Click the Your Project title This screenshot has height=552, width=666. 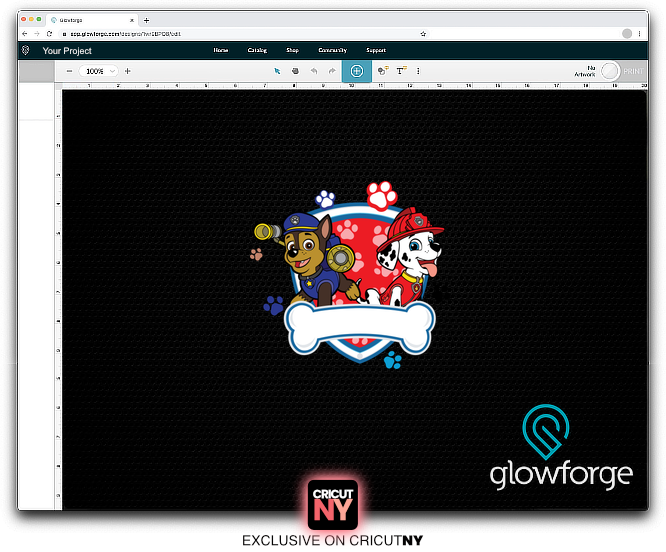click(x=67, y=51)
